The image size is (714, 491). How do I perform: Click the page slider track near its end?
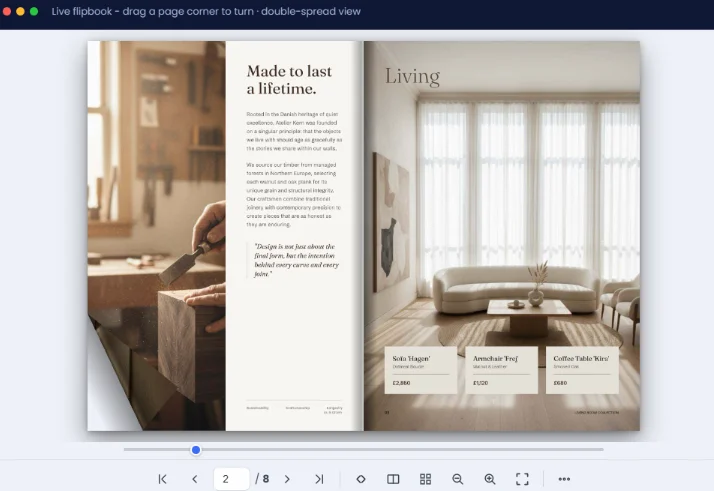(x=592, y=450)
